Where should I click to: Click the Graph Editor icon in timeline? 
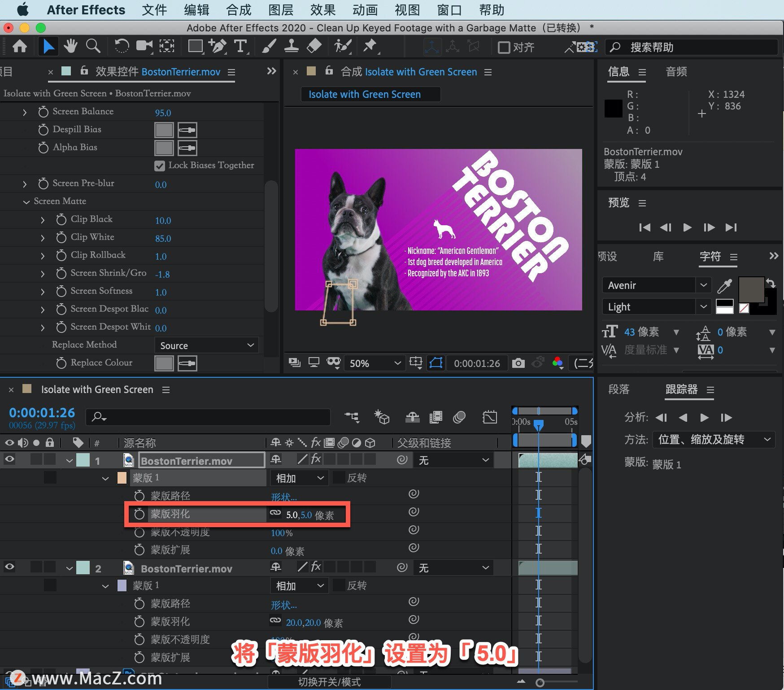pos(490,417)
